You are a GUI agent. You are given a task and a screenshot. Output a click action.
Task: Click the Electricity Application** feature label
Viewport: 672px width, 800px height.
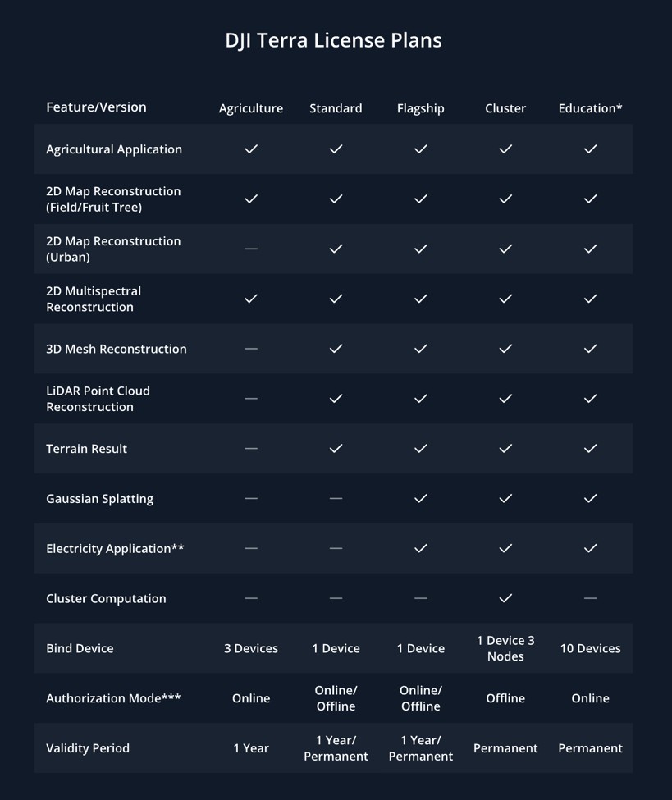coord(115,549)
